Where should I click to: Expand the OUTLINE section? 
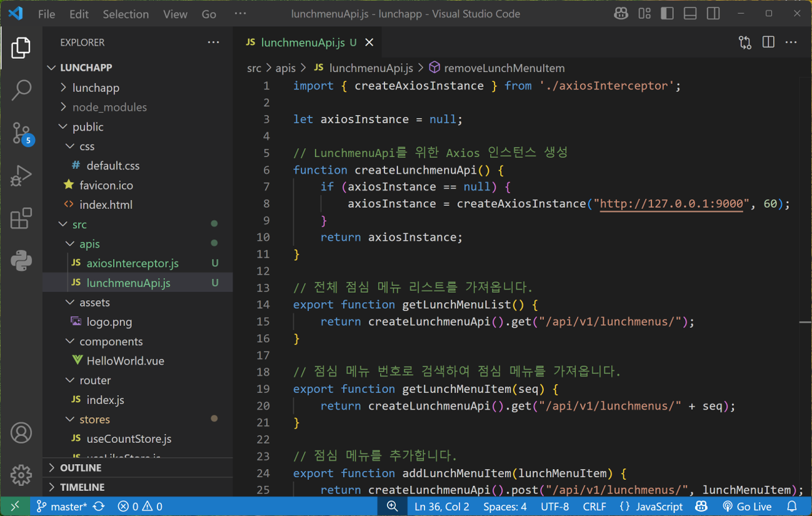click(138, 468)
